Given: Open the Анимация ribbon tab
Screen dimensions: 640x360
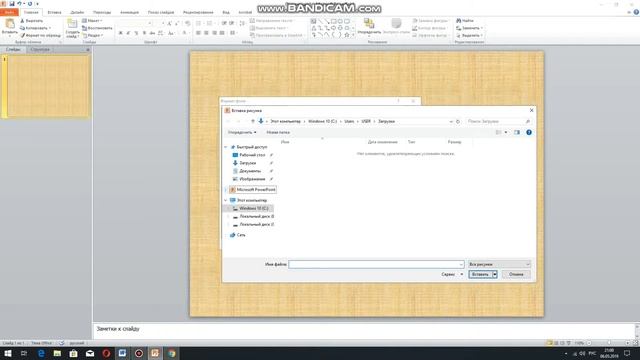Looking at the screenshot, I should click(129, 12).
